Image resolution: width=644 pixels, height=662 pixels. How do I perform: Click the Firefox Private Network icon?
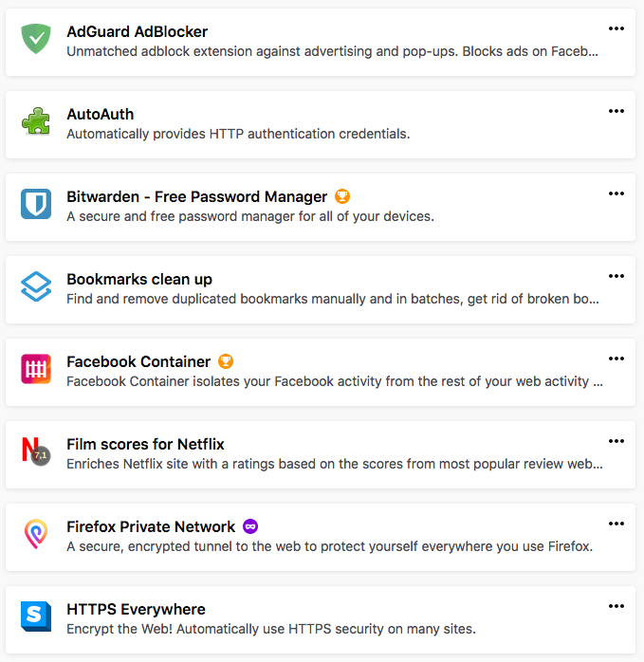(36, 534)
